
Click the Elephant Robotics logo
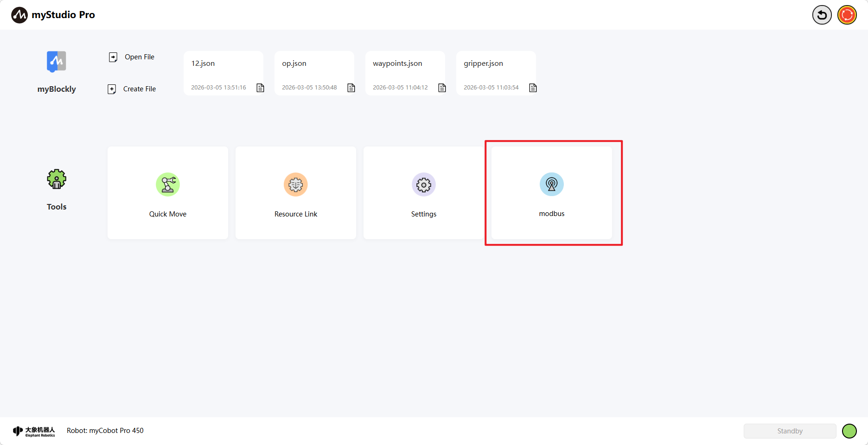coord(34,431)
